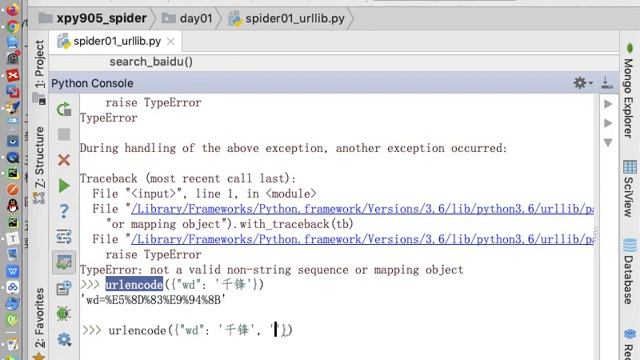The height and width of the screenshot is (360, 640).
Task: Click the top gray arrow beside the console
Action: [608, 104]
